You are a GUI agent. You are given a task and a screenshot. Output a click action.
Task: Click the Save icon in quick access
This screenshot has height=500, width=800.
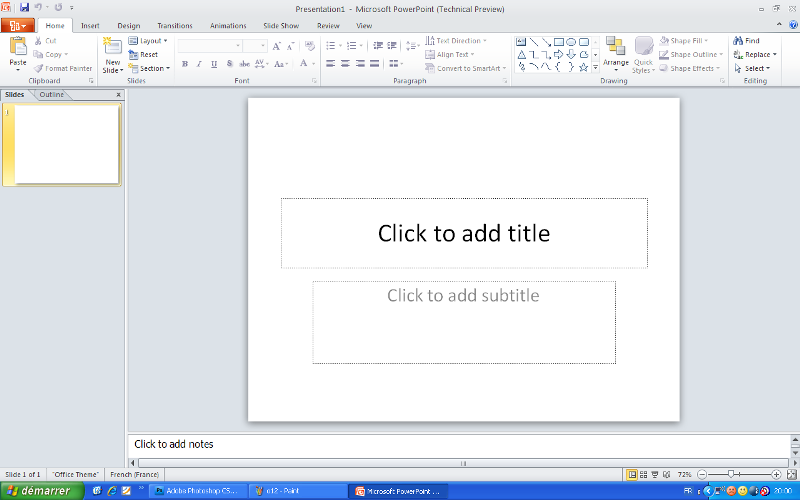24,8
